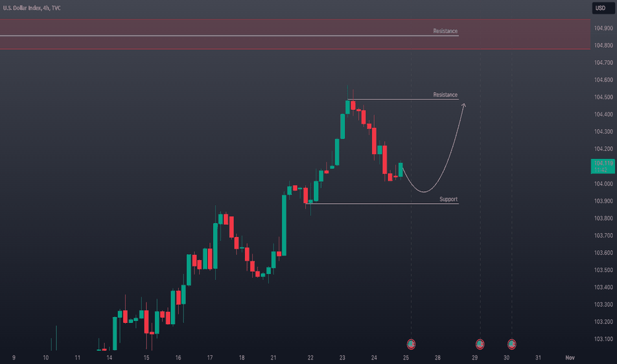The image size is (617, 364).
Task: Click date 10 on the time axis
Action: [x=46, y=357]
